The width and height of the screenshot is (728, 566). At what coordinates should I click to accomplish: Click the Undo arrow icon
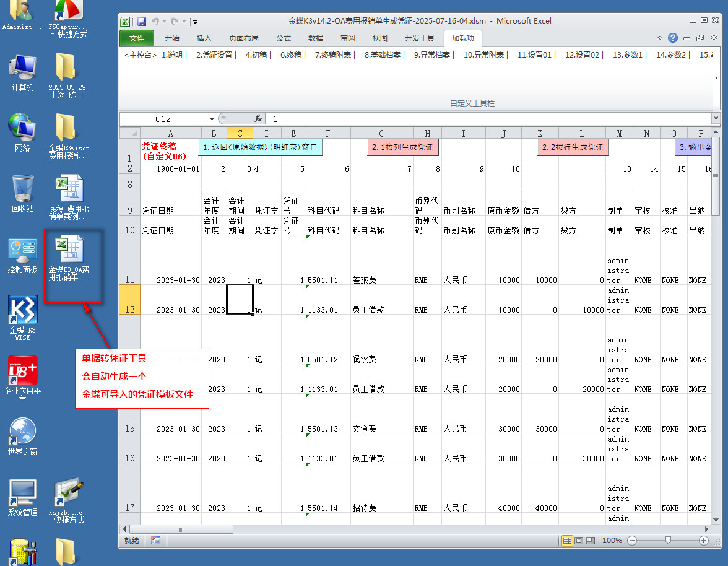pos(155,21)
